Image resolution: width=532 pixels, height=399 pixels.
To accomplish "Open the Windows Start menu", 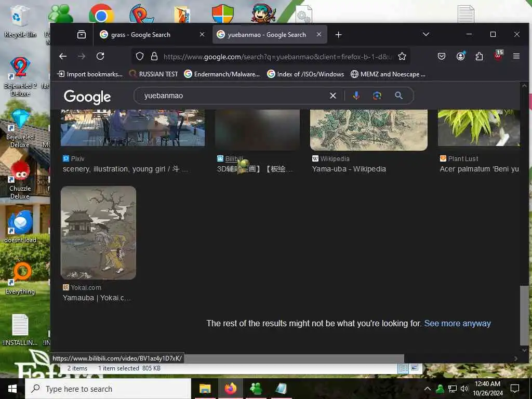I will 12,389.
